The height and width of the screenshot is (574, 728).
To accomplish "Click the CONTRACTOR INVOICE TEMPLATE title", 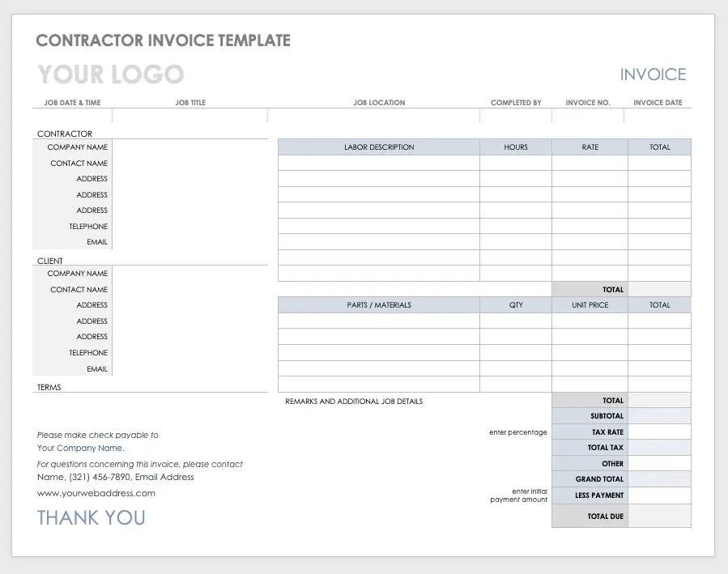I will click(163, 40).
